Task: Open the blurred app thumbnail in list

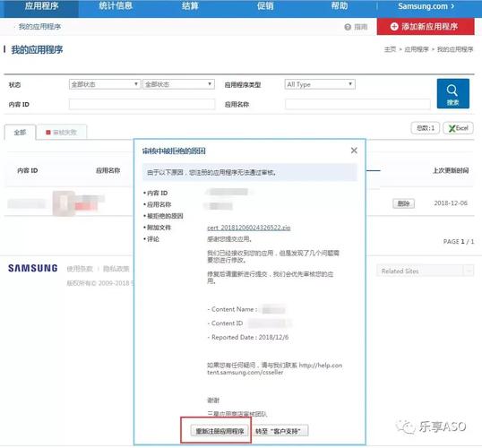Action: click(x=64, y=202)
